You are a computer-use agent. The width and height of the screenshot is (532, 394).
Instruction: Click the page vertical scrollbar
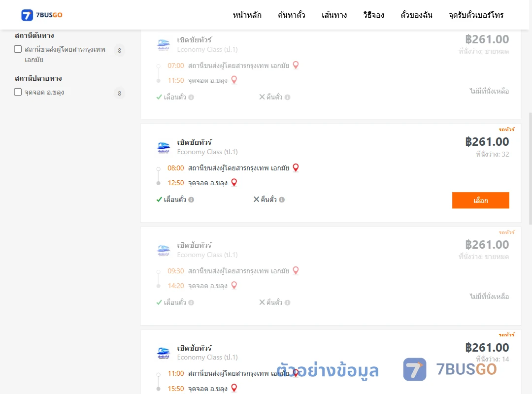click(x=531, y=168)
